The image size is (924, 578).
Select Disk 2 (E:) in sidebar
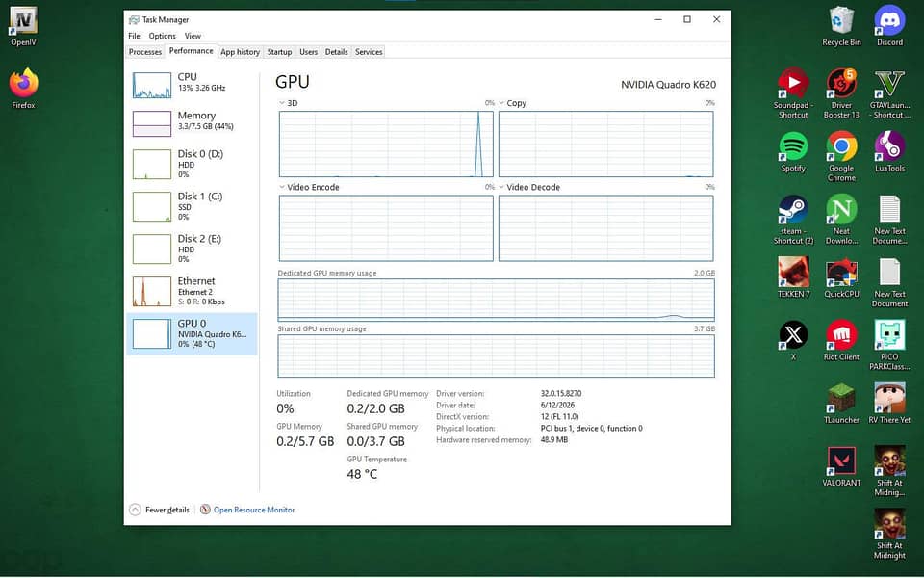tap(192, 249)
